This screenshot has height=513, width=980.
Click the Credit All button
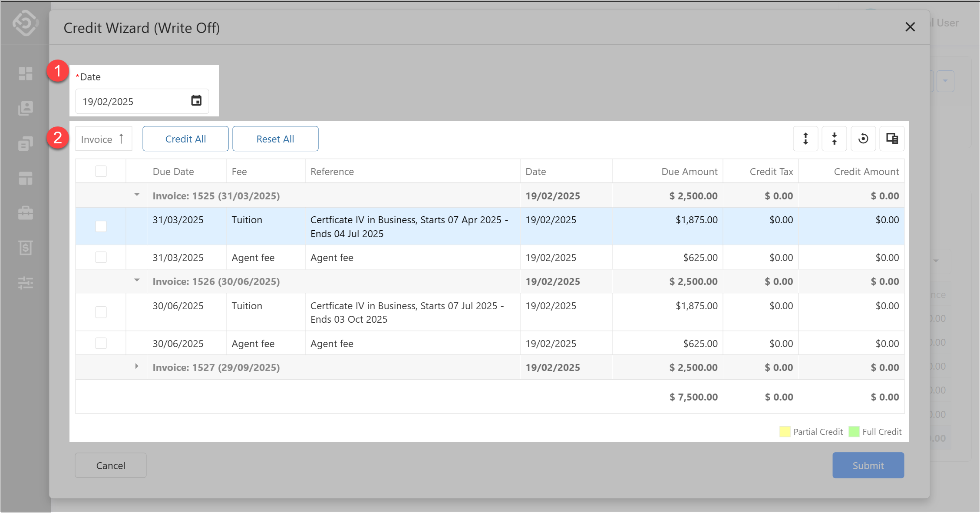[185, 139]
